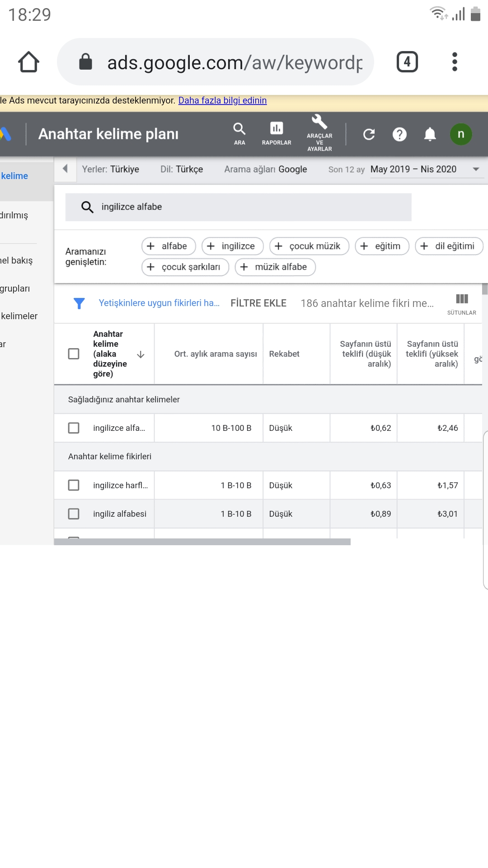Click 'Sayfanın üstü teklifi (düşük aralık)' header
488x868 pixels.
(366, 354)
